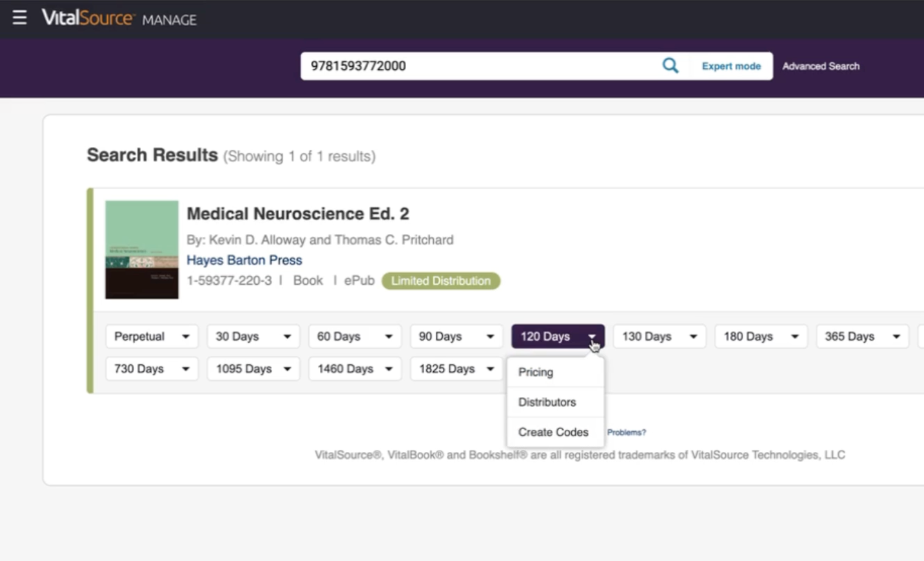Select Pricing from the 120 Days menu
The image size is (924, 561).
[536, 372]
